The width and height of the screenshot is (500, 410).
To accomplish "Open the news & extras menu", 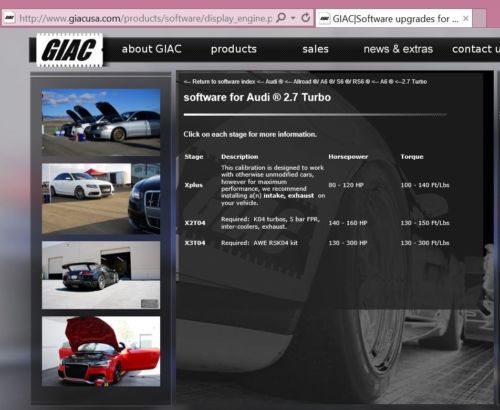I will pos(398,49).
